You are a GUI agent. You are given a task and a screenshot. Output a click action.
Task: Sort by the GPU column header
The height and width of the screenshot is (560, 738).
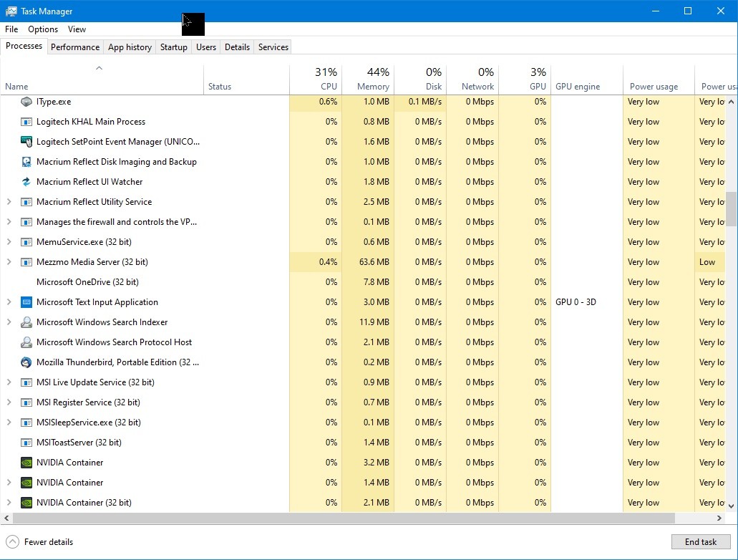[525, 79]
